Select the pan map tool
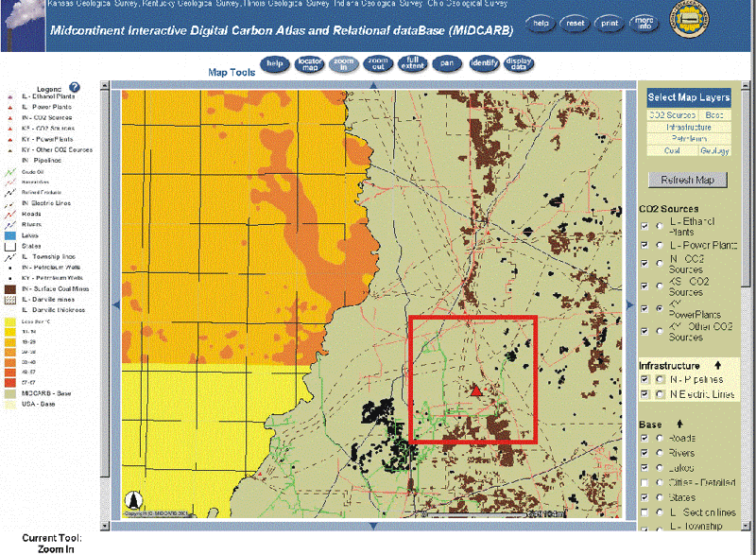 click(x=447, y=63)
